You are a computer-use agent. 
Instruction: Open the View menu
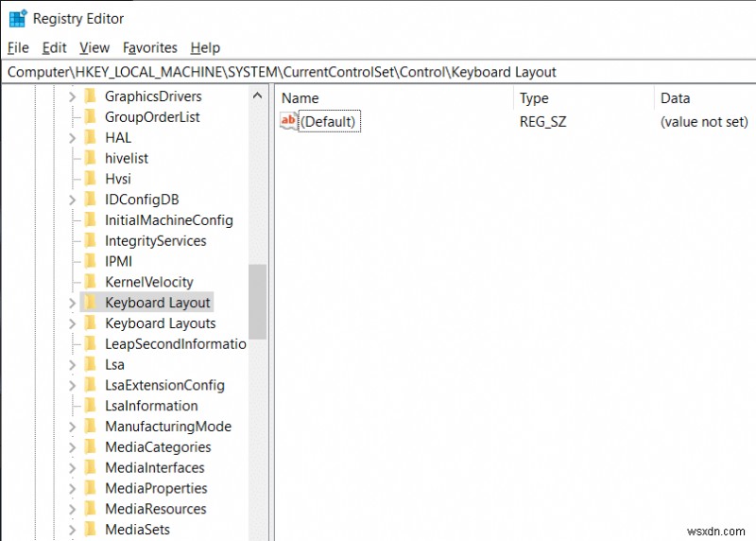click(94, 48)
